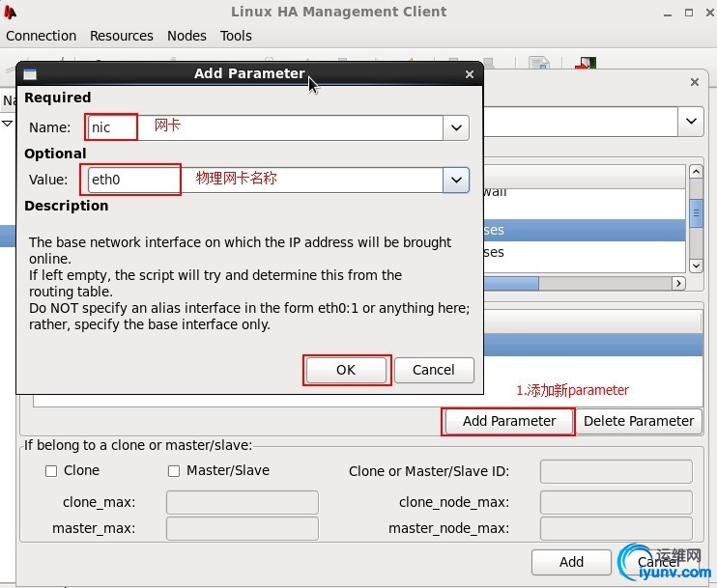Expand the Name combo box dropdown arrow

(456, 127)
